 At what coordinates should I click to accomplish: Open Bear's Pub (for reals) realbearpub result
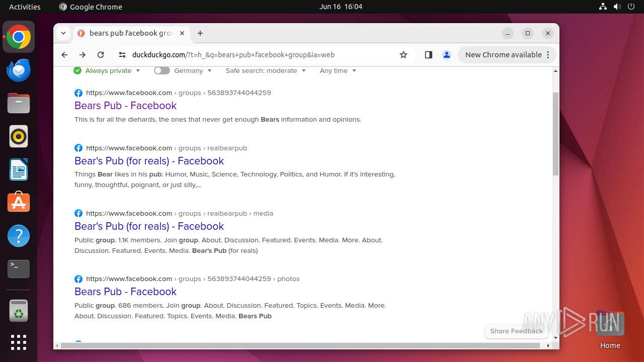(149, 161)
